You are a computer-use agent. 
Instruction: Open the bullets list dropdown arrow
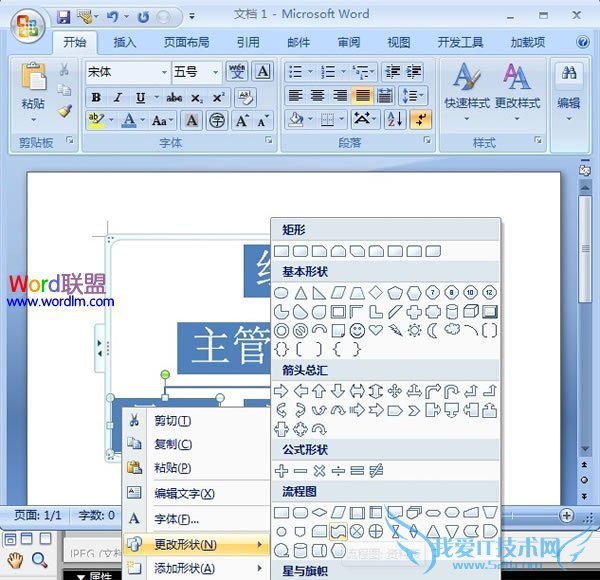310,72
